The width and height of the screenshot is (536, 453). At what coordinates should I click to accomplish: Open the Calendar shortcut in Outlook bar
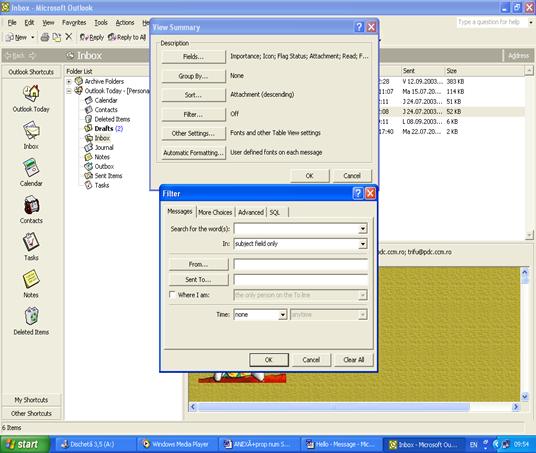click(31, 168)
